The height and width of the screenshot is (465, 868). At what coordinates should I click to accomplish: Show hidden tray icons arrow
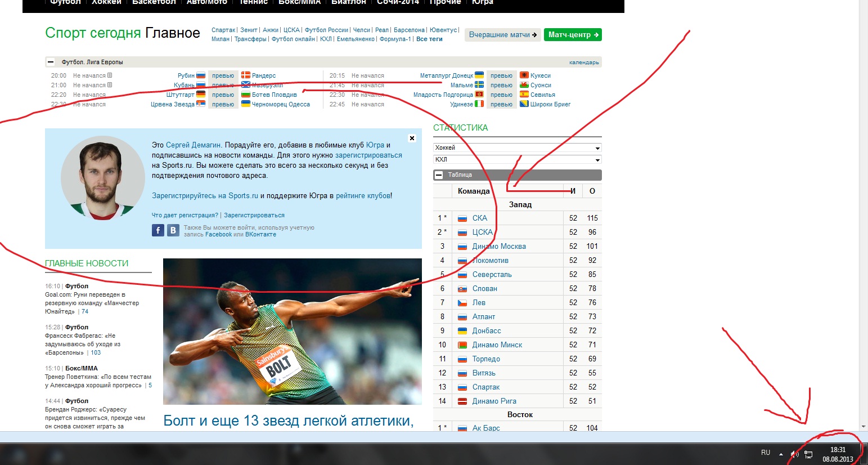click(x=781, y=454)
